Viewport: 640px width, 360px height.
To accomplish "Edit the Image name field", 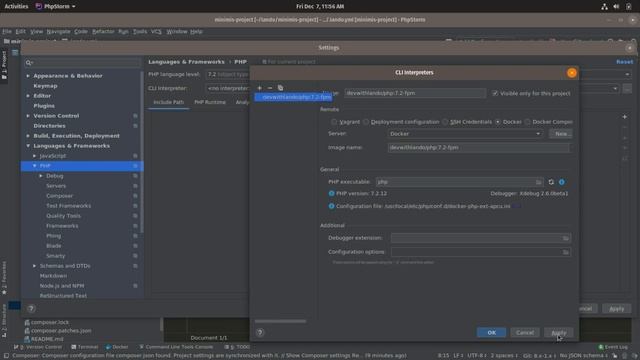I will 479,148.
